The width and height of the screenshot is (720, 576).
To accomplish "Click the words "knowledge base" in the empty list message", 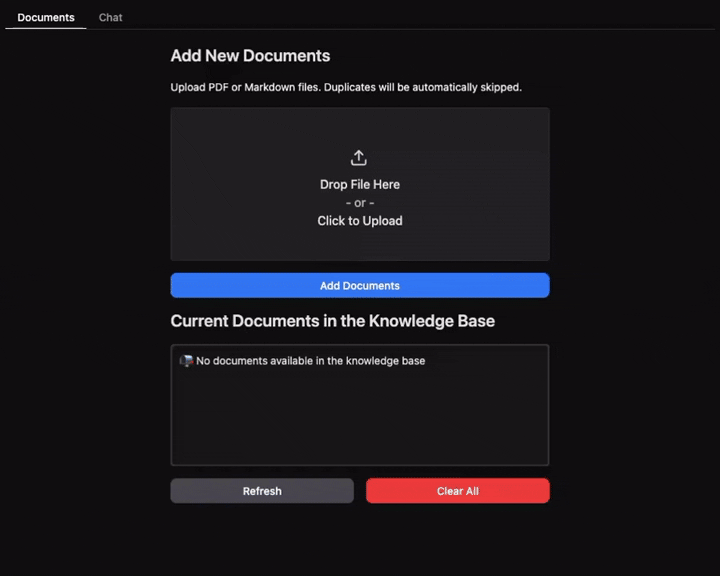I will click(385, 361).
